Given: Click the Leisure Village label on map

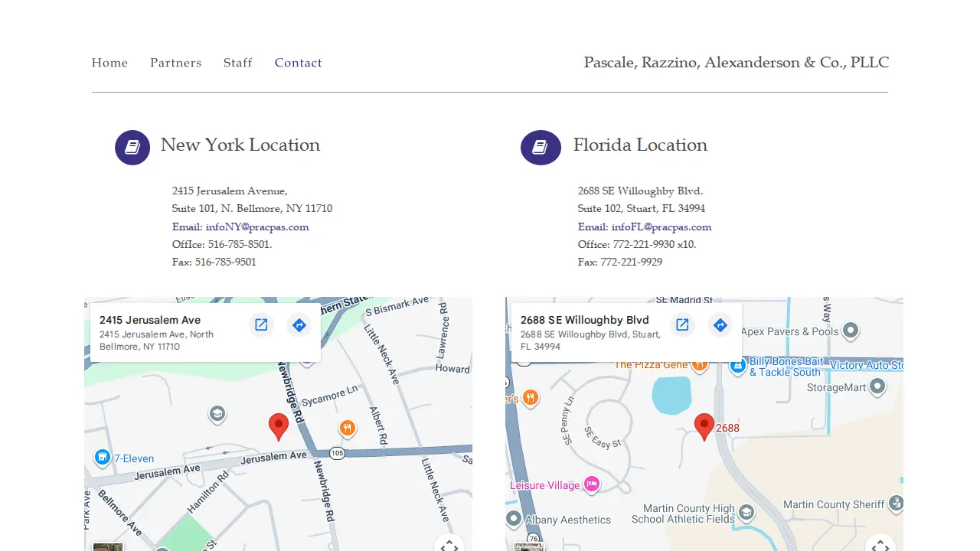Looking at the screenshot, I should [545, 485].
